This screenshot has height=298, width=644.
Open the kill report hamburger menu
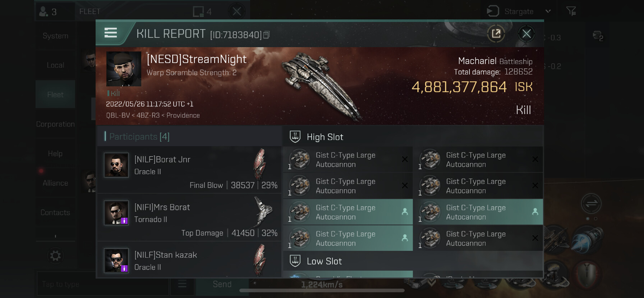pyautogui.click(x=111, y=33)
